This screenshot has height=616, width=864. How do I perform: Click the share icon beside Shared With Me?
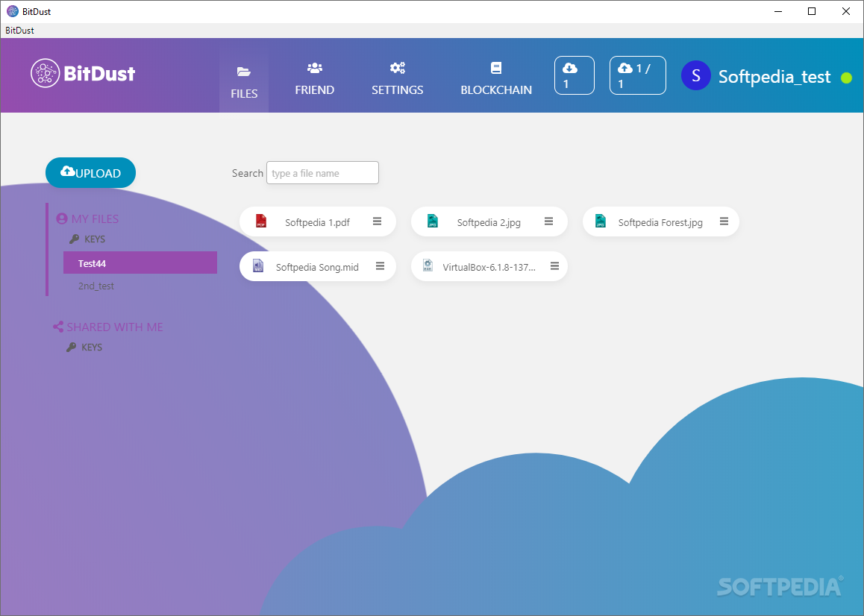coord(58,327)
